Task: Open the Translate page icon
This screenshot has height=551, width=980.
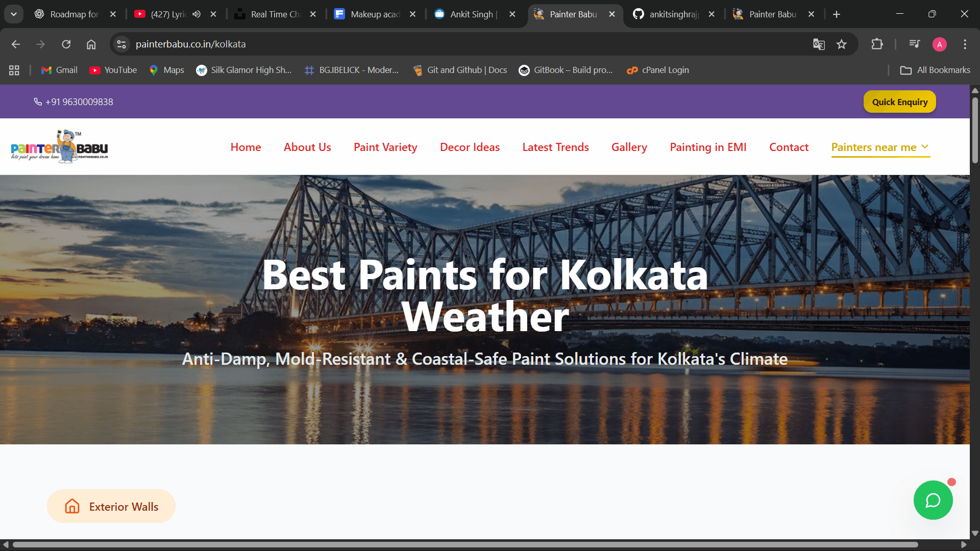Action: pyautogui.click(x=819, y=44)
